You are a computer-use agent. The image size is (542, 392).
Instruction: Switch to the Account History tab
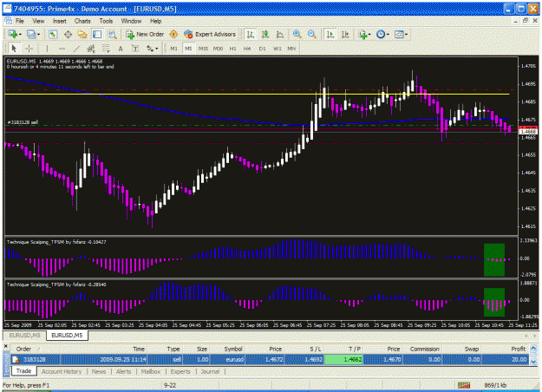[62, 371]
